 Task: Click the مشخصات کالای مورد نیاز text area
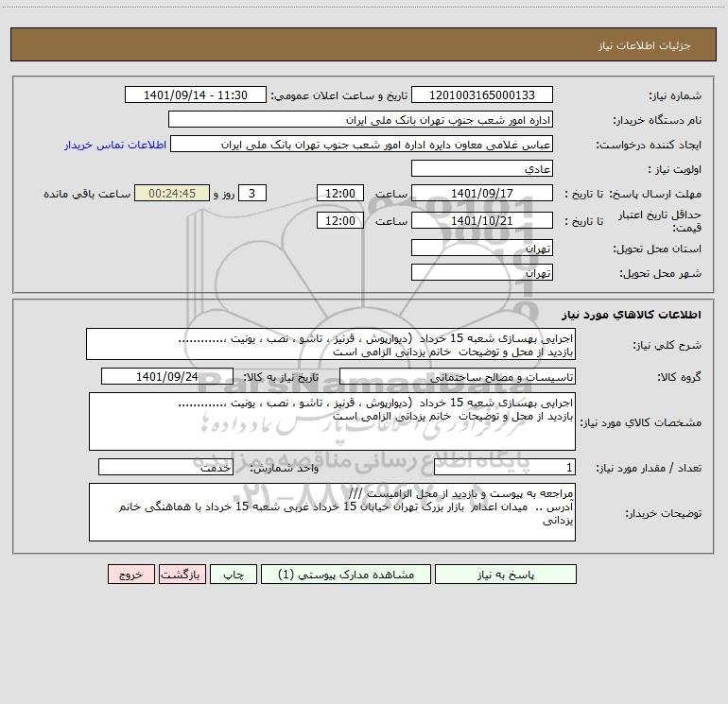click(x=332, y=421)
